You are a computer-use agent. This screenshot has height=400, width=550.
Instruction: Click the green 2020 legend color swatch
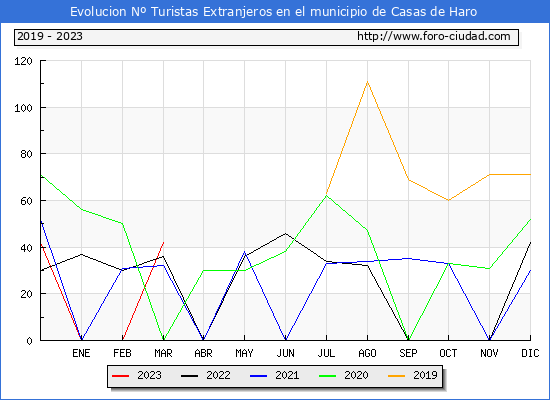coord(327,376)
